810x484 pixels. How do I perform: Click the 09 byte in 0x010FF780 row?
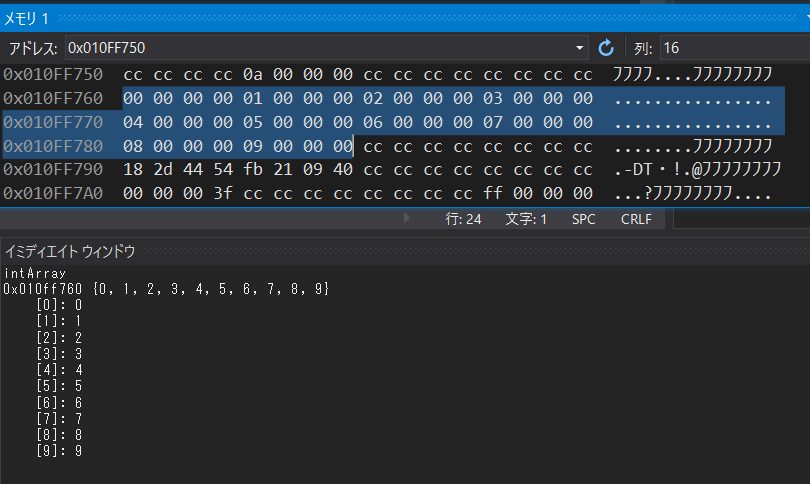253,146
